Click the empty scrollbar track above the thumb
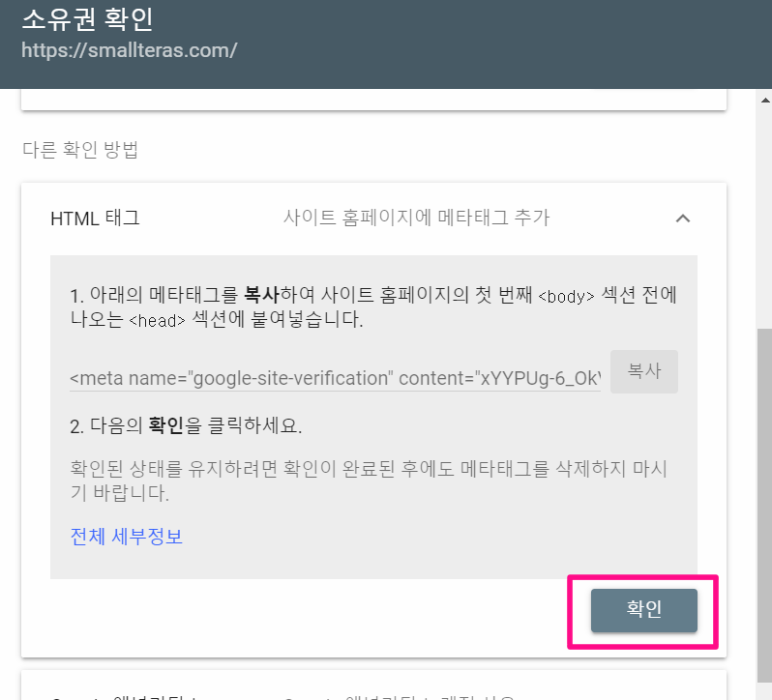Screen dimensions: 772x700 click(764, 217)
